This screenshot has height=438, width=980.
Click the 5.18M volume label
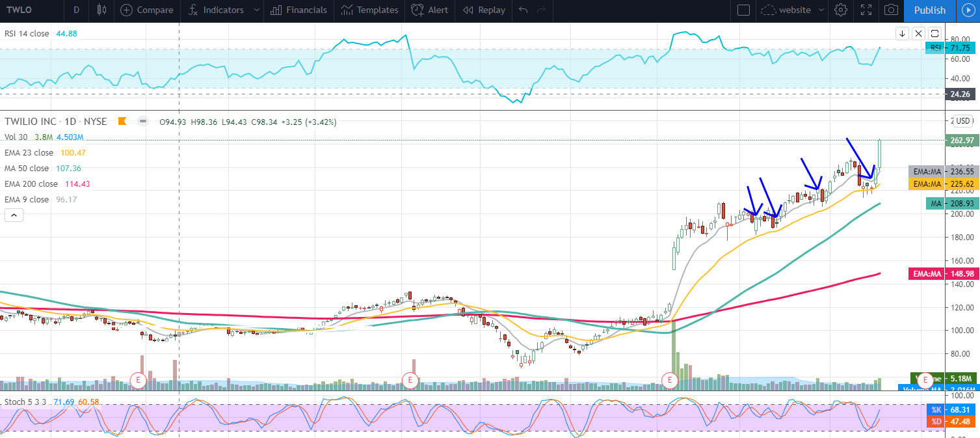[x=960, y=378]
